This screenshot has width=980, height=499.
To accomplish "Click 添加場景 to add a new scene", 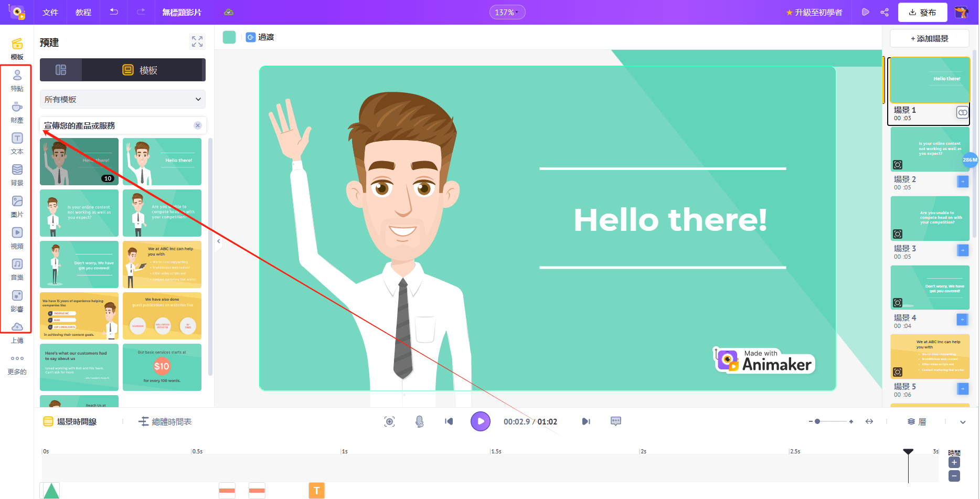I will coord(929,38).
